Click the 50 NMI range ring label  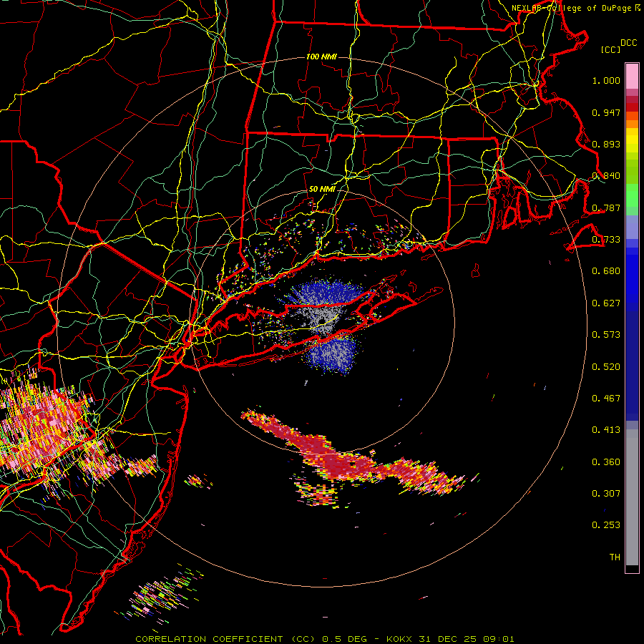click(322, 190)
